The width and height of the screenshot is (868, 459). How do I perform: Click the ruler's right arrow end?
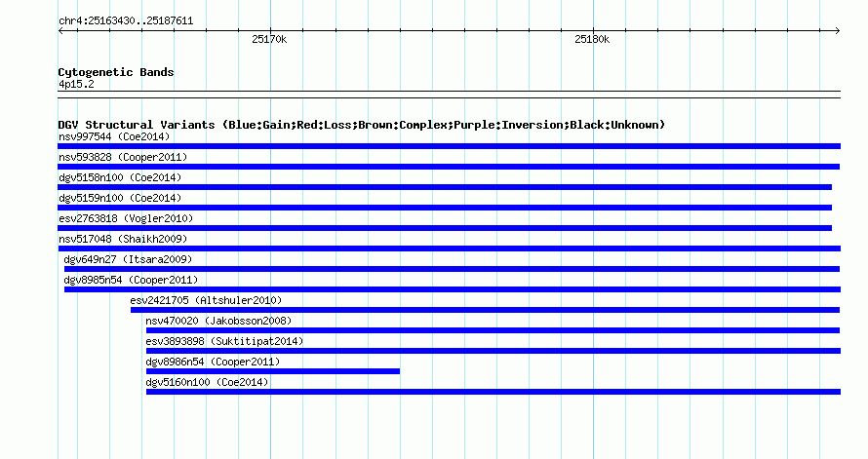[x=838, y=31]
